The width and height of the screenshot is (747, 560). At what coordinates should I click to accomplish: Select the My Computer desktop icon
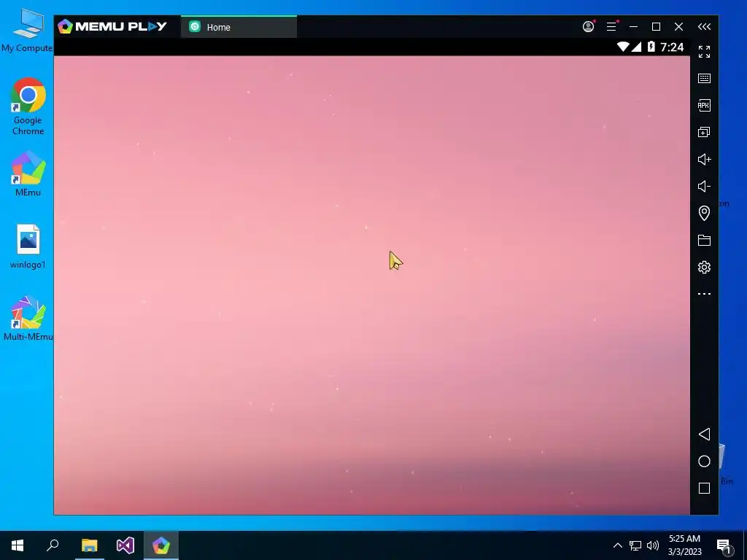coord(27,31)
